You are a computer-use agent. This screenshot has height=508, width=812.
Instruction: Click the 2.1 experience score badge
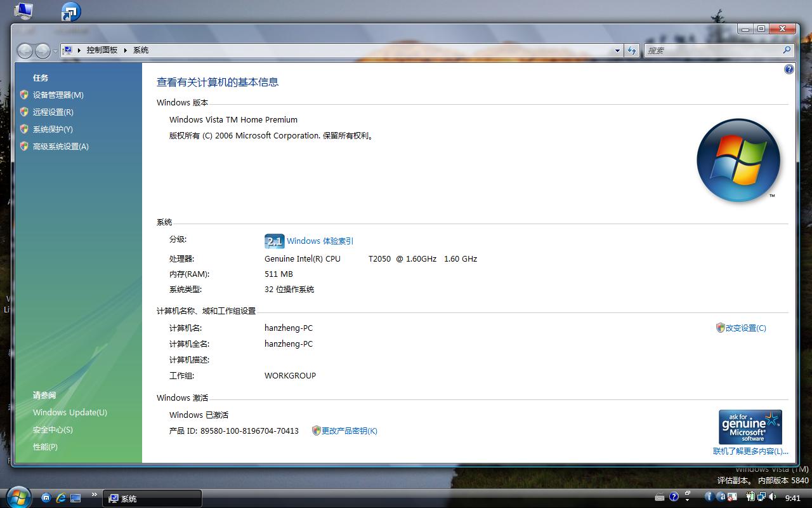coord(274,241)
